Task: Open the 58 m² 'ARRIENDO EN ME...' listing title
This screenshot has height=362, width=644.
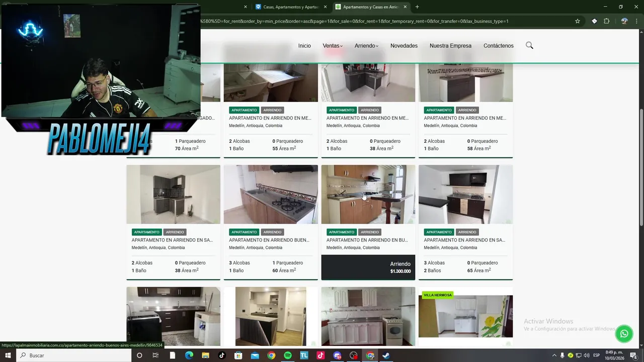Action: point(465,118)
